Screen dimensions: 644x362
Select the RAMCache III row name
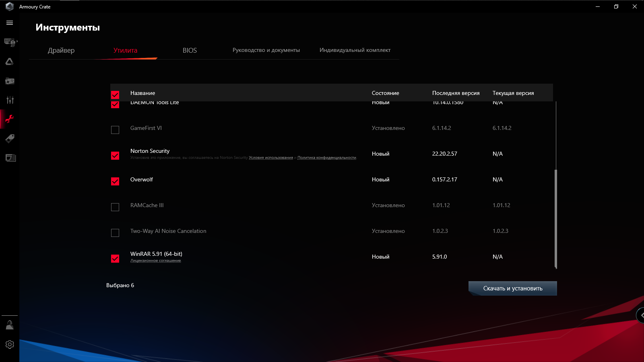click(147, 205)
